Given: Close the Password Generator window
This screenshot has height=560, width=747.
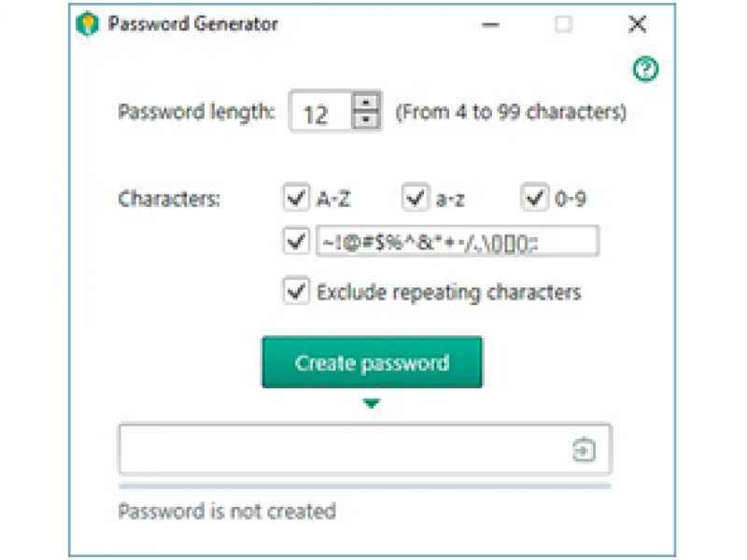Looking at the screenshot, I should coord(637,25).
